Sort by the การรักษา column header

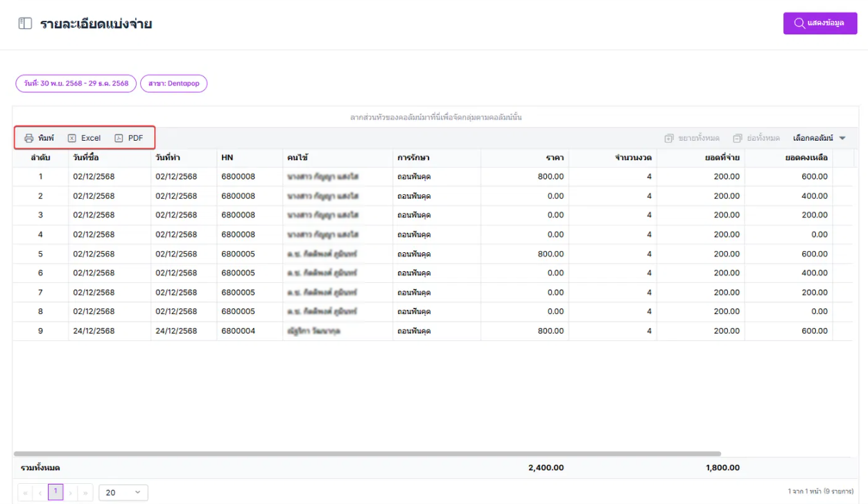click(x=437, y=158)
